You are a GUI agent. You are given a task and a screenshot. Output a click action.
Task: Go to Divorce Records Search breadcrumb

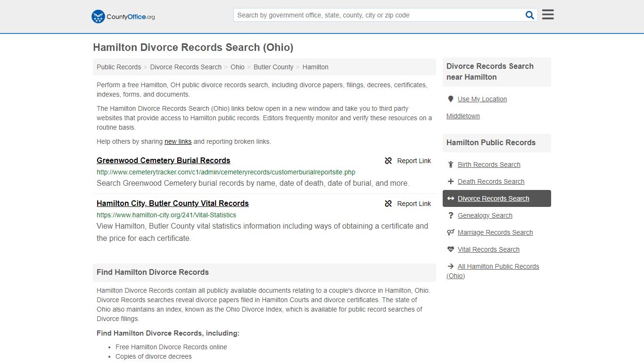(186, 67)
